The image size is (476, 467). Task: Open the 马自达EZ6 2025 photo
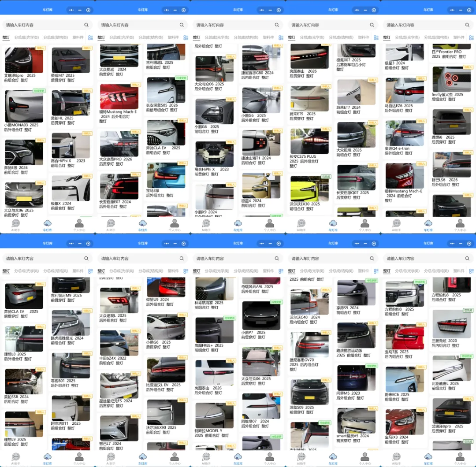pos(405,90)
